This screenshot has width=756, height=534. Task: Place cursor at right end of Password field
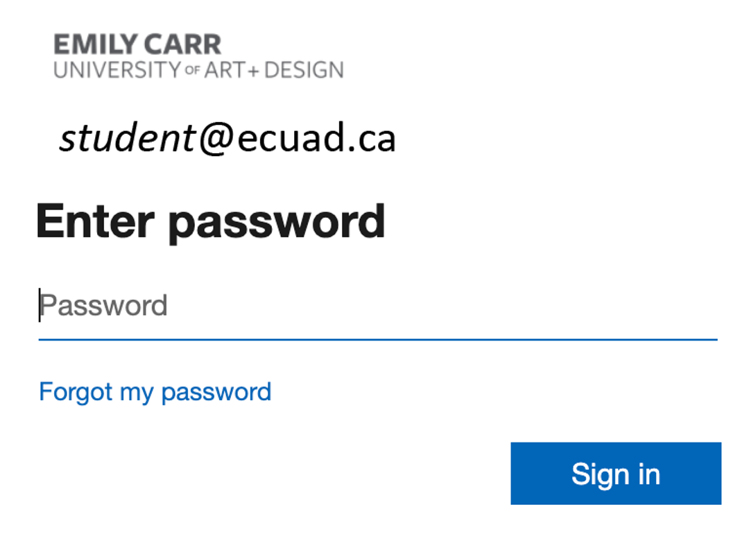(x=709, y=306)
